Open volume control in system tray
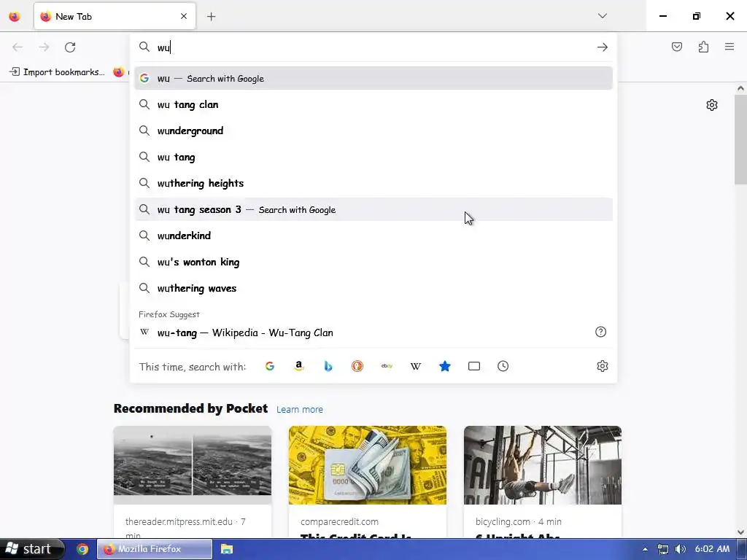747x560 pixels. (x=681, y=549)
